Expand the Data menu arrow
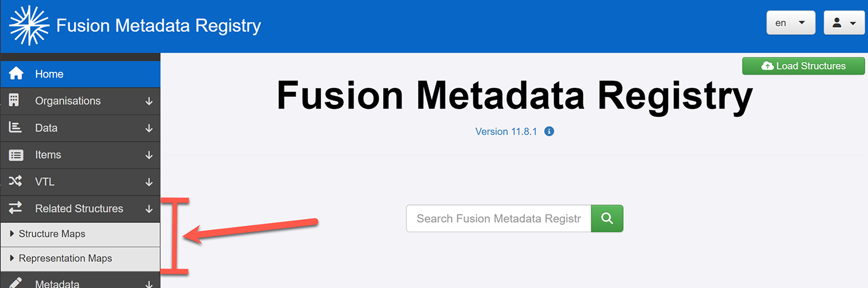 point(149,128)
